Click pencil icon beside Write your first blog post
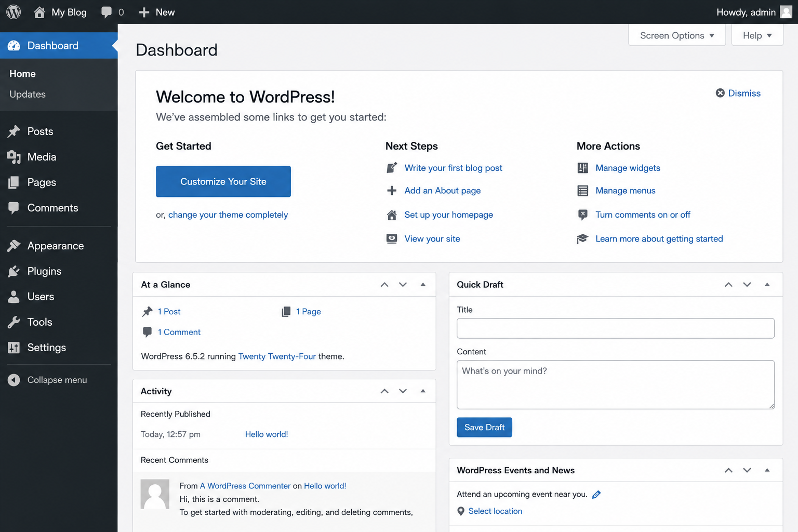The width and height of the screenshot is (798, 532). point(392,168)
